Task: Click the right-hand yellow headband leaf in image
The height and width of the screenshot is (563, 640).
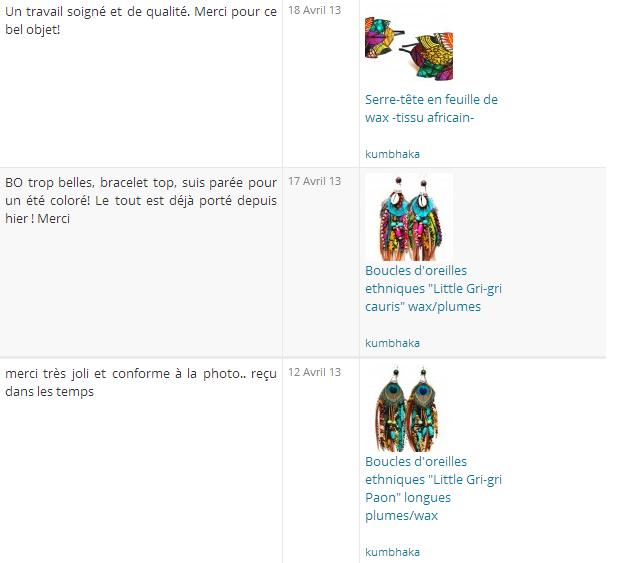Action: click(431, 56)
